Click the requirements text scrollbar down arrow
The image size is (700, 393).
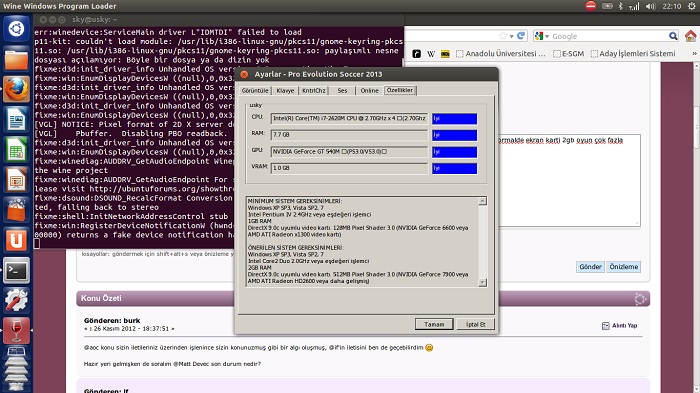pyautogui.click(x=482, y=282)
